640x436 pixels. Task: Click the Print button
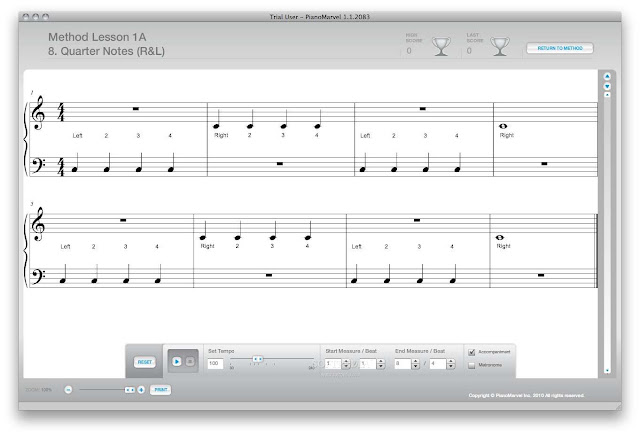[161, 390]
